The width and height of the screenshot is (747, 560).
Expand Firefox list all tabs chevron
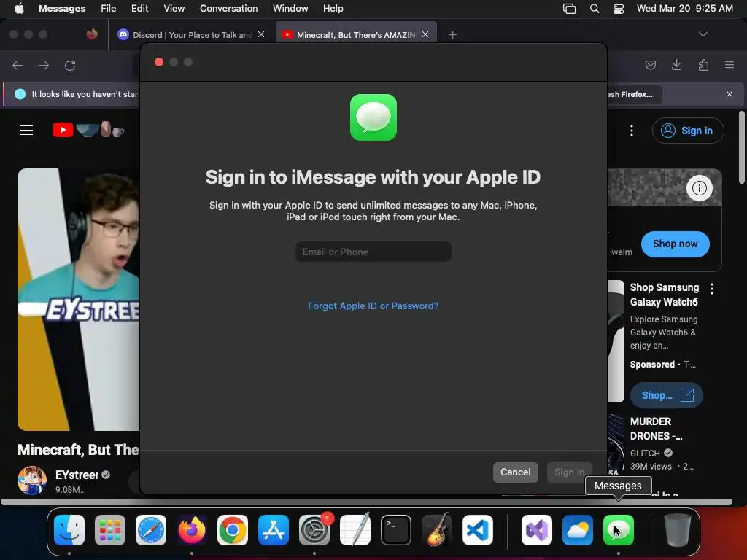[703, 34]
